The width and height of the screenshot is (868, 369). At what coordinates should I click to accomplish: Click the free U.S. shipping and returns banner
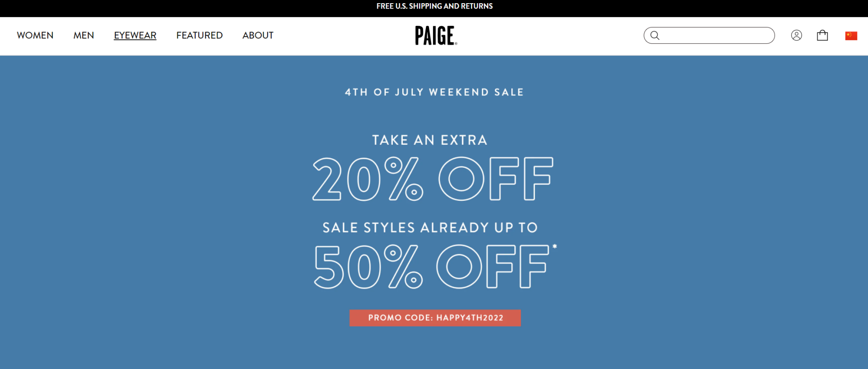tap(434, 6)
